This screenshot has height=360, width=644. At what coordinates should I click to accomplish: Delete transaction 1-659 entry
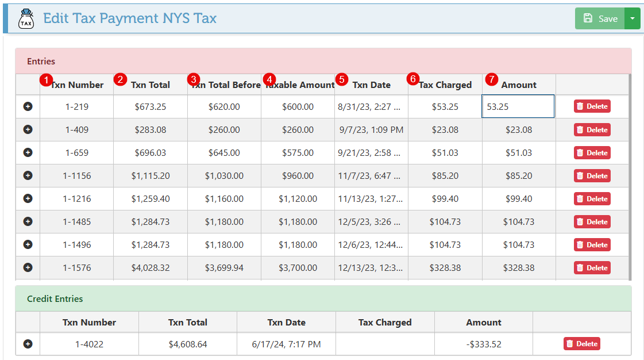tap(592, 153)
